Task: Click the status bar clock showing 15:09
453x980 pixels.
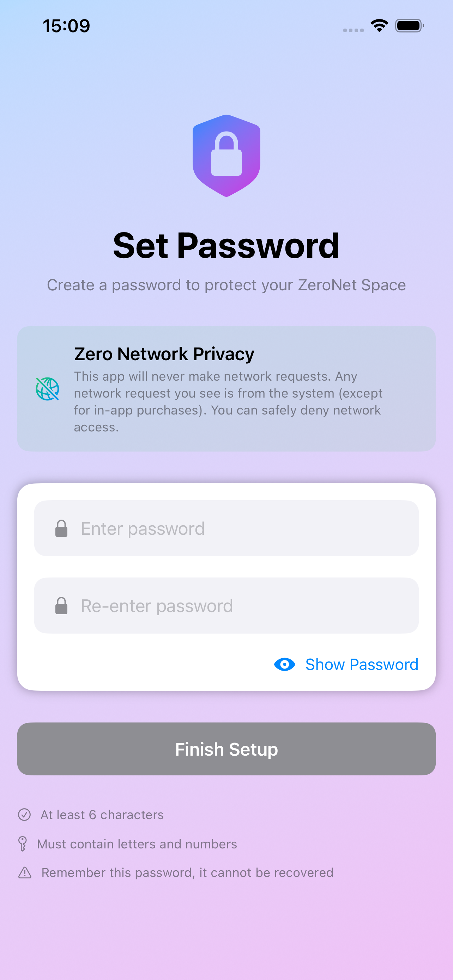Action: pos(66,25)
